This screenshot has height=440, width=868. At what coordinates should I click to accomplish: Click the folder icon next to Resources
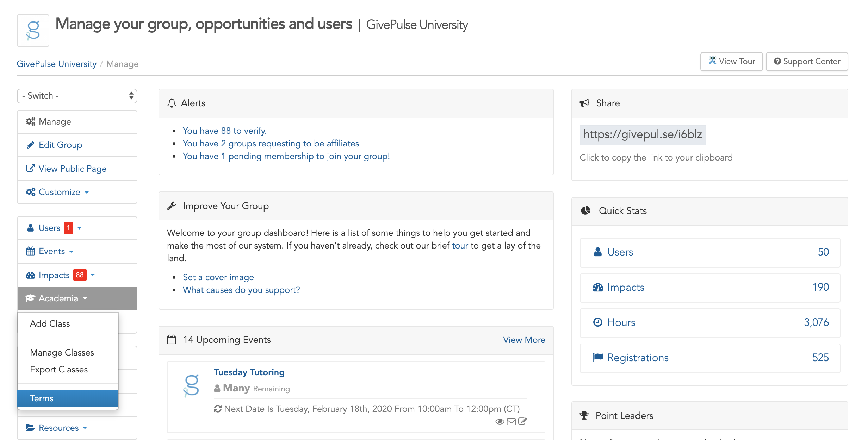[x=31, y=427]
